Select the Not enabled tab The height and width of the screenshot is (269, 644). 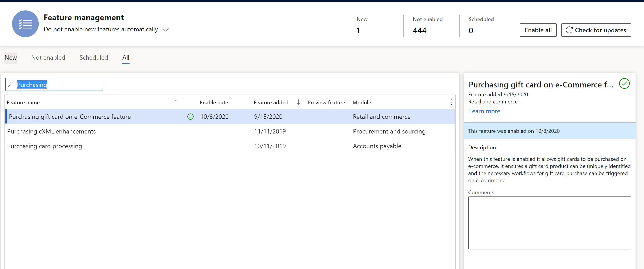coord(48,57)
